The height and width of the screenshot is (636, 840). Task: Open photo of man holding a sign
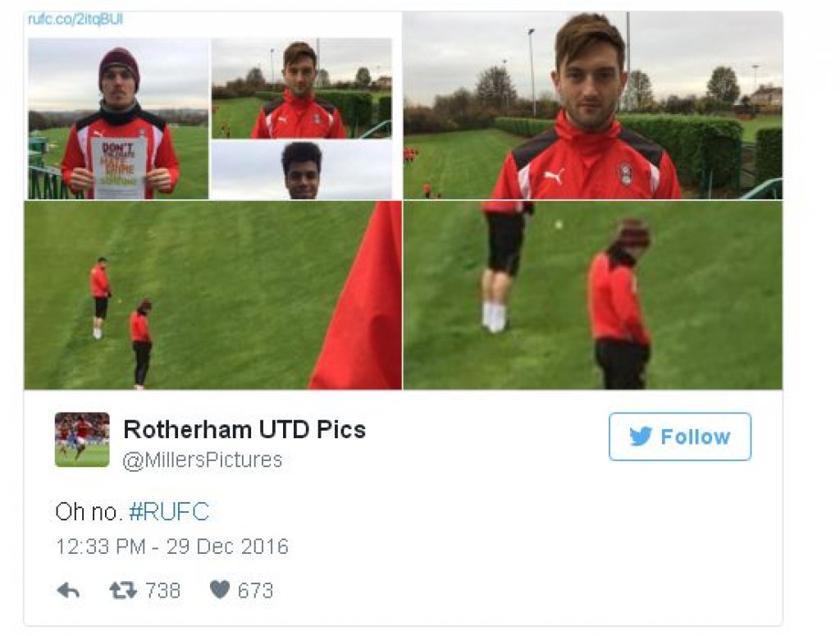[118, 118]
